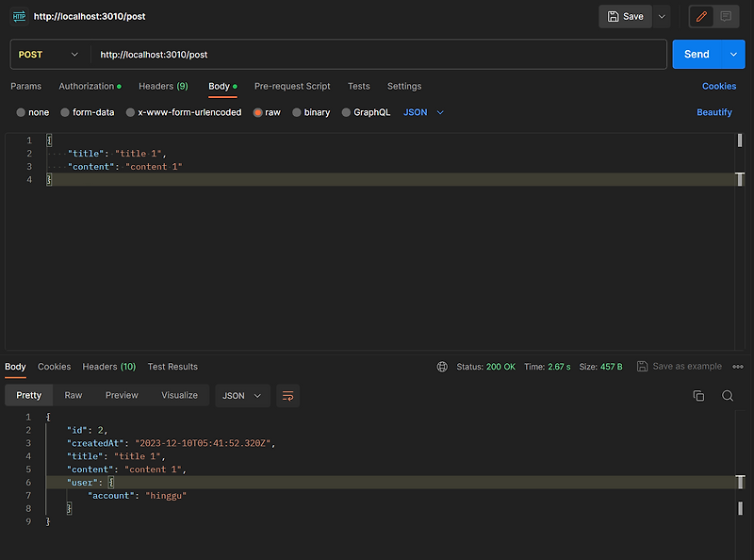Choose the x-www-form-urlencoded radio option
This screenshot has height=560, width=754.
click(184, 112)
